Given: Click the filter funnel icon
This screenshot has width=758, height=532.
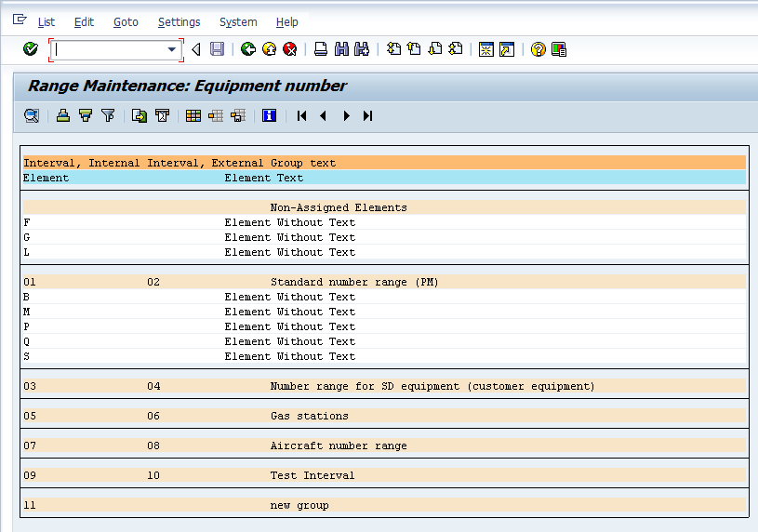Looking at the screenshot, I should (x=108, y=115).
